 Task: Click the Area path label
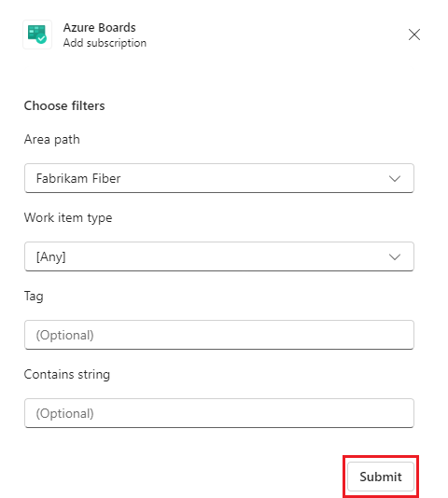52,140
